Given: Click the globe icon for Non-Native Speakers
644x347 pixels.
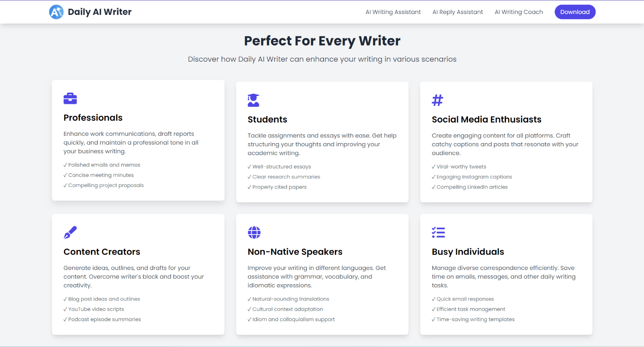Looking at the screenshot, I should coord(254,233).
